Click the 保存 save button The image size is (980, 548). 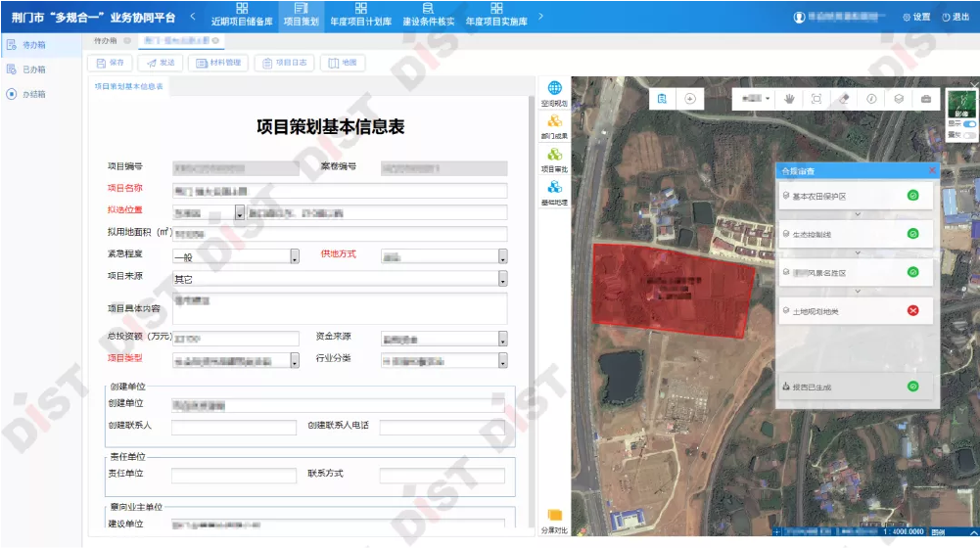pos(110,63)
